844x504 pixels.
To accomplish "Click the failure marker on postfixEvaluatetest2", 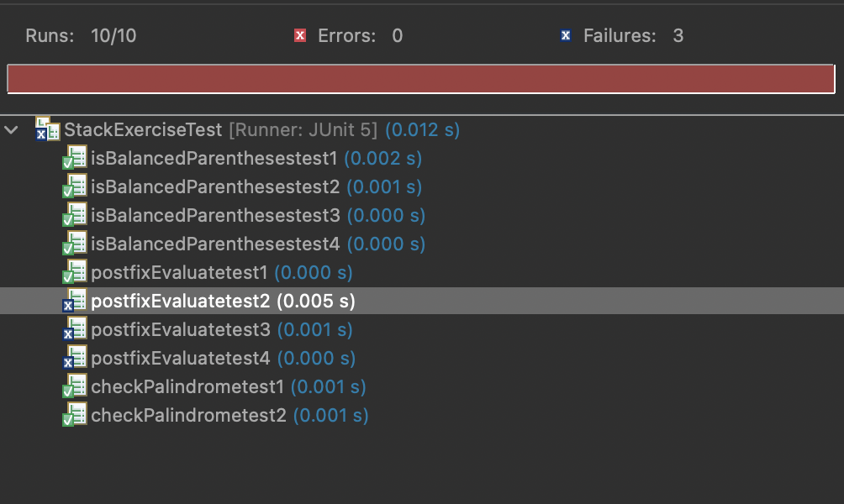I will (73, 301).
